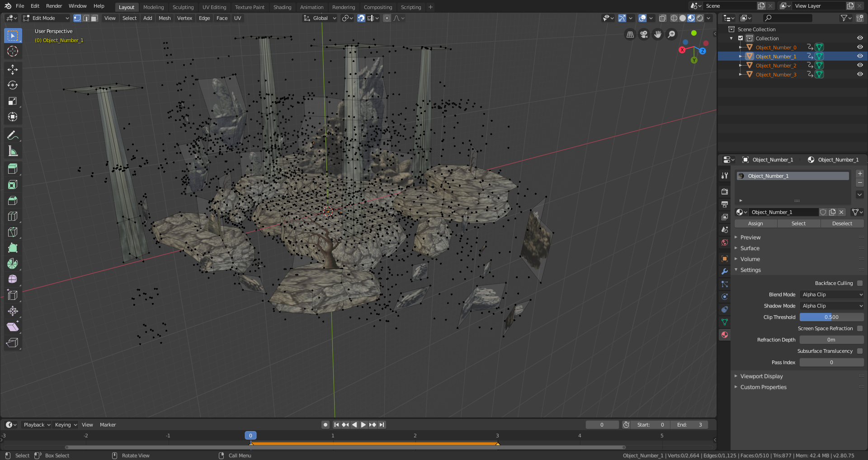
Task: Hide Object_Number_2 with its eye icon
Action: [x=859, y=65]
